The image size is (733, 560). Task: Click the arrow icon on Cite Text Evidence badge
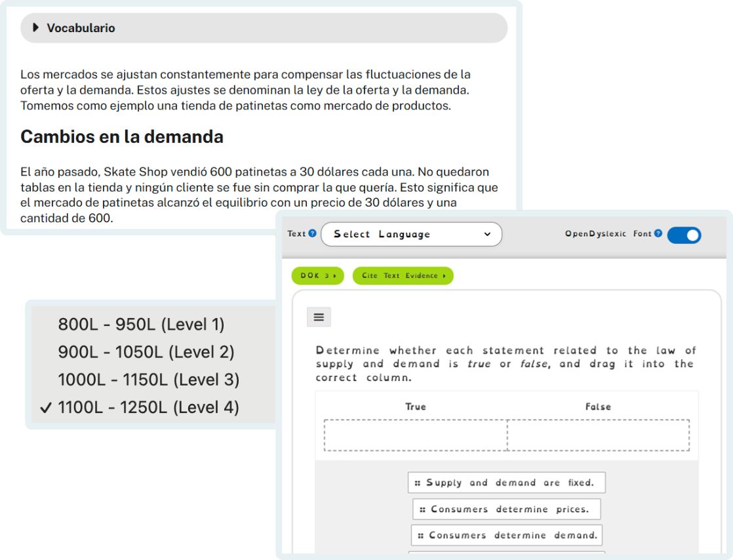click(x=444, y=276)
